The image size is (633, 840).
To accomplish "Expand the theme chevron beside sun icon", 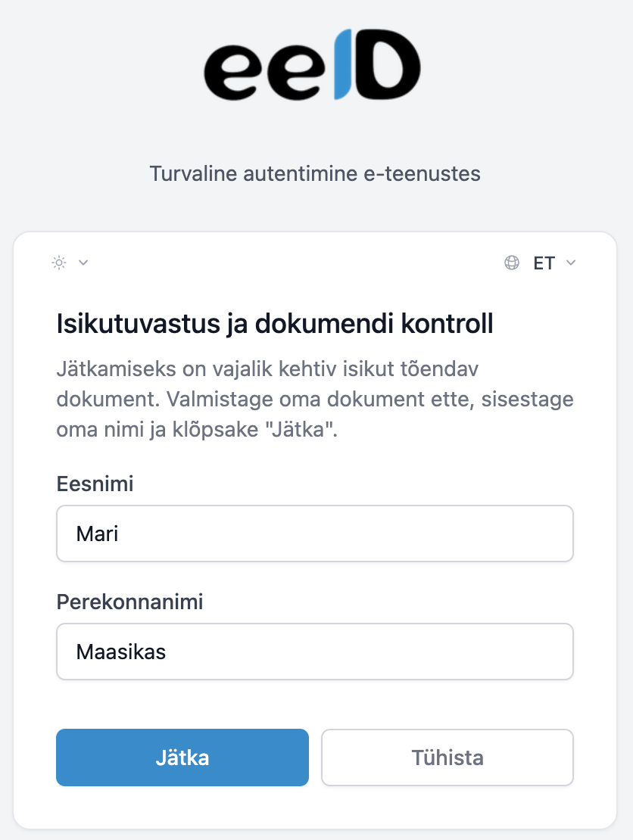I will 83,263.
